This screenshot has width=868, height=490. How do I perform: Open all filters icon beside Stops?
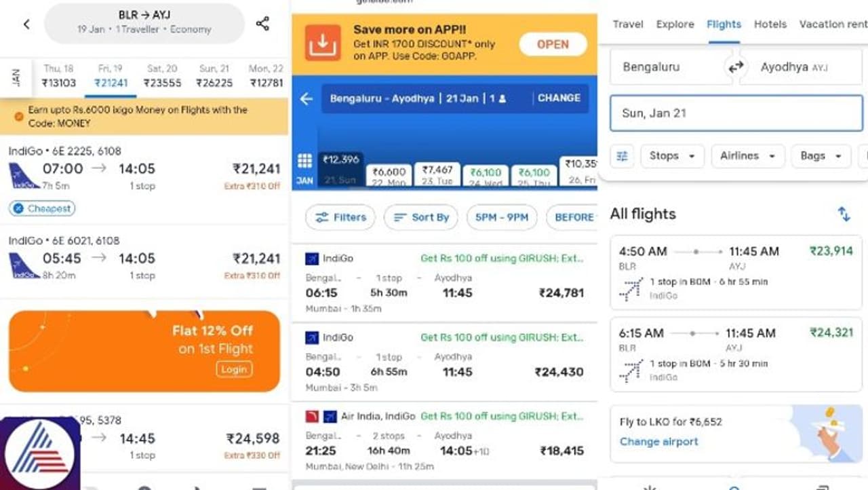621,156
